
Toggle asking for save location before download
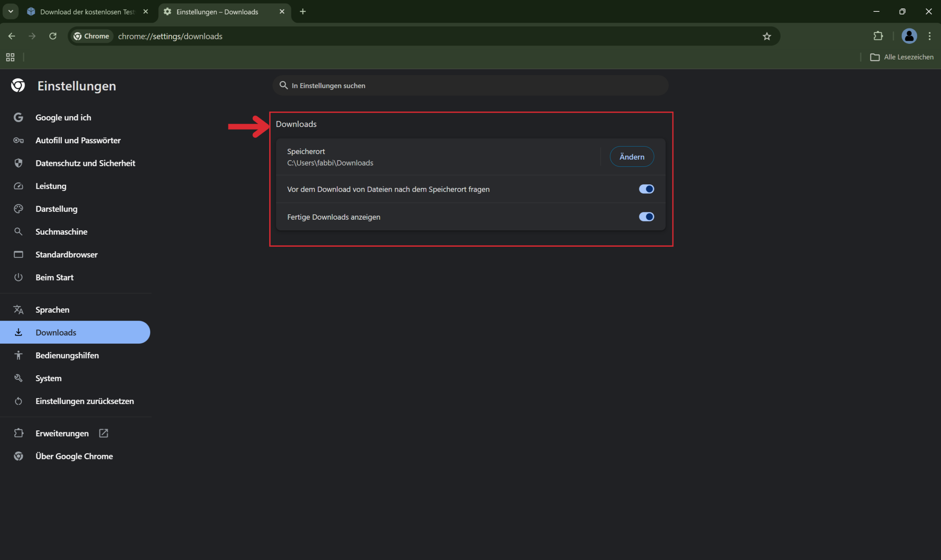tap(646, 189)
